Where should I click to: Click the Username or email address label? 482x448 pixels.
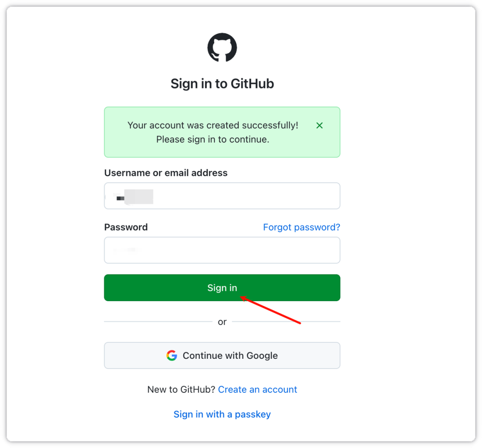[166, 173]
